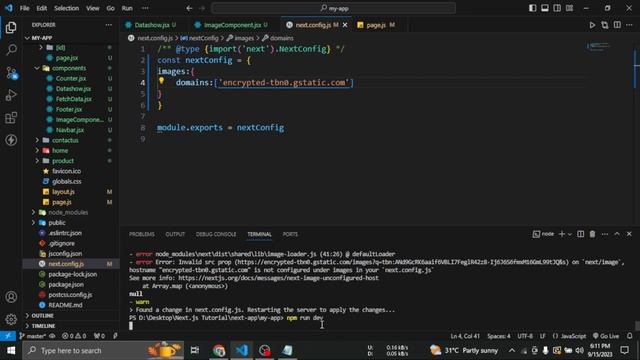Toggle the secondary side bar
Screen dimensions: 640x360
[557, 8]
